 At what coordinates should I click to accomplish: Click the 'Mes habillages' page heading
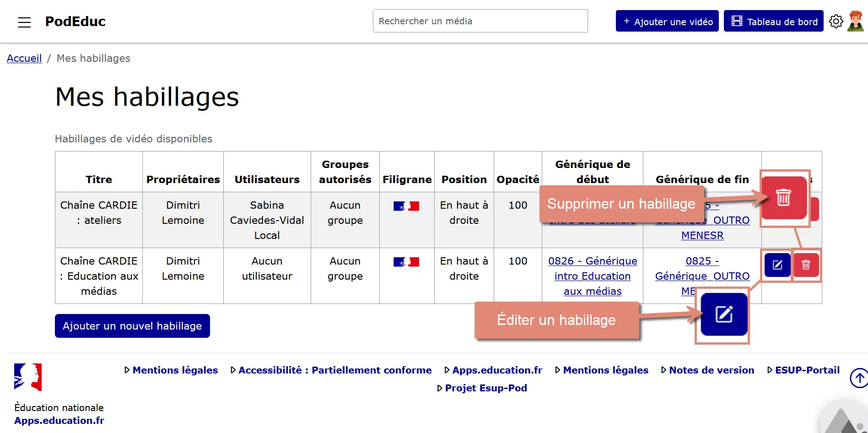pyautogui.click(x=147, y=97)
